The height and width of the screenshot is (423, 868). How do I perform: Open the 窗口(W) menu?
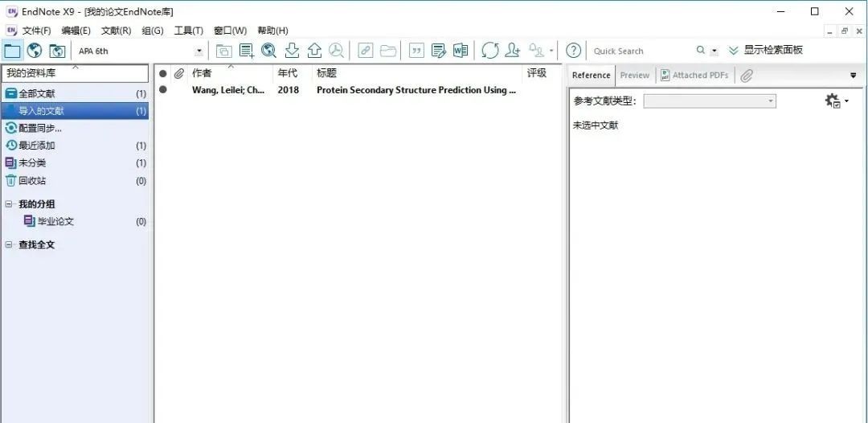231,31
